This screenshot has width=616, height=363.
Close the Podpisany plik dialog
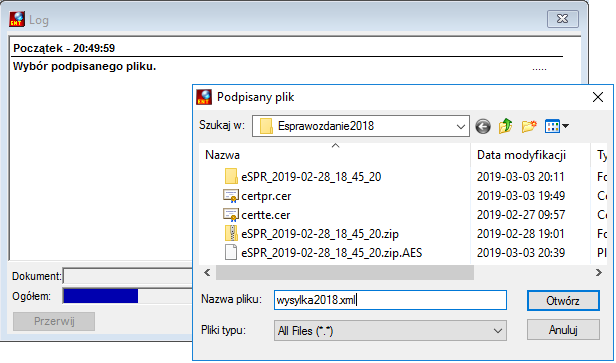[x=598, y=97]
